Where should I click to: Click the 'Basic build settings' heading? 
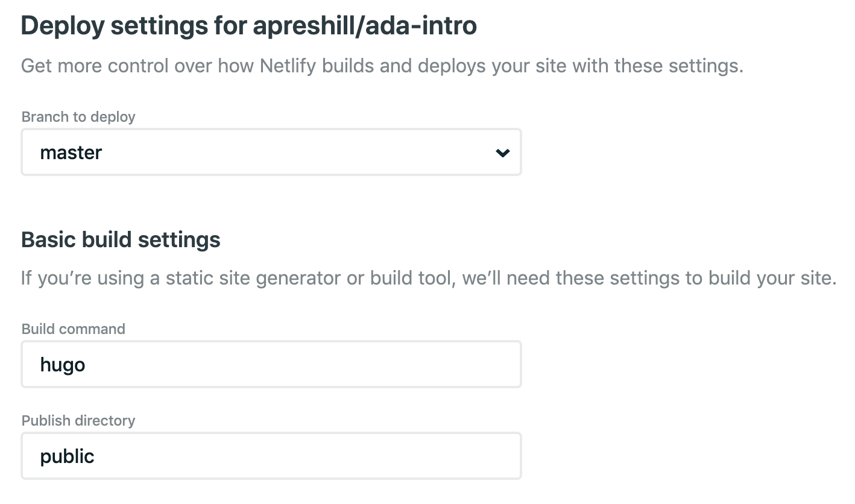click(x=121, y=240)
